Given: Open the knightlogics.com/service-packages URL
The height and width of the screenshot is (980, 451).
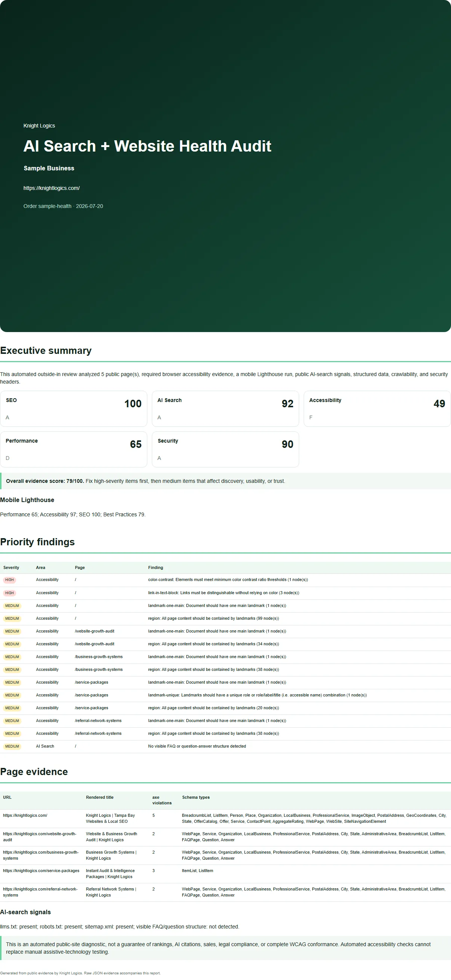Looking at the screenshot, I should 41,871.
